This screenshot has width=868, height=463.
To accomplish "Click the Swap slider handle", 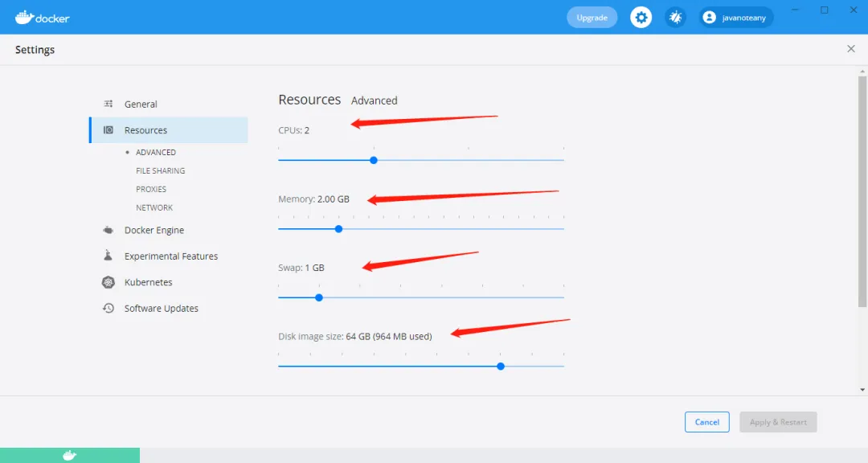I will [x=319, y=297].
